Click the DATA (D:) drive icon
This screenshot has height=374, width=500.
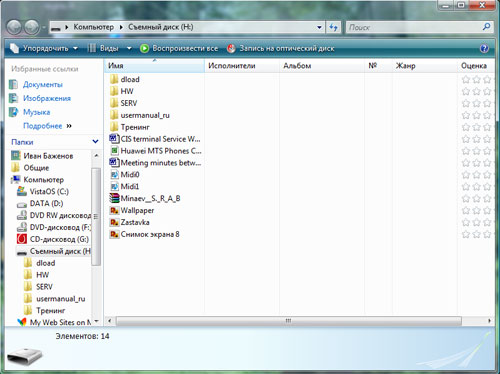[x=22, y=204]
